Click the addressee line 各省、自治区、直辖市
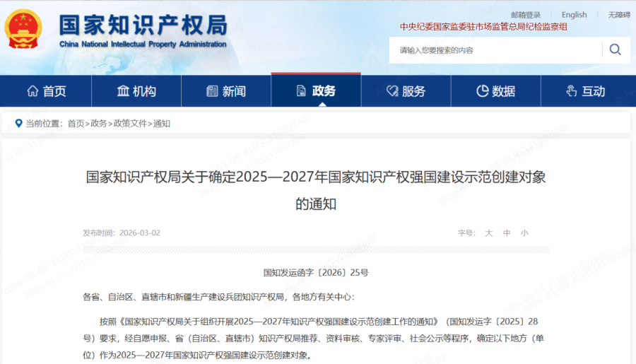Viewport: 636px width, 364px height. (x=218, y=297)
